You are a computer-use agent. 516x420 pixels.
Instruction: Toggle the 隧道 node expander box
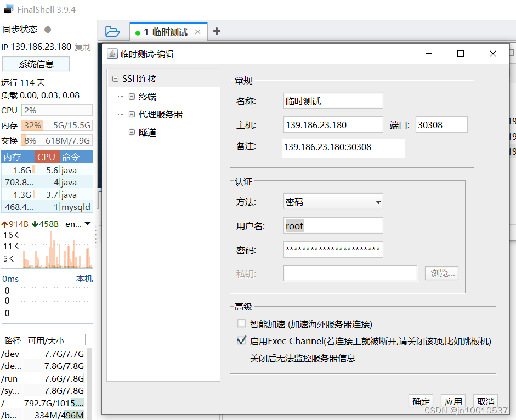132,132
